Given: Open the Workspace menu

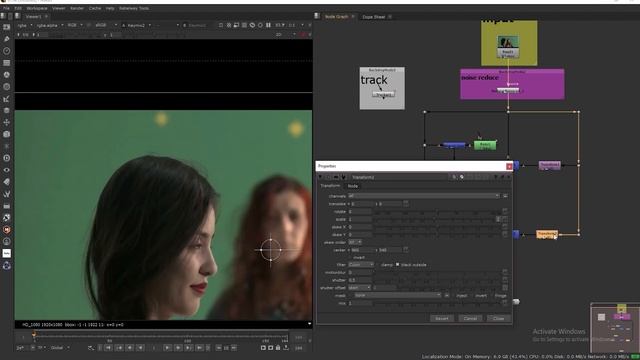Looking at the screenshot, I should click(37, 8).
